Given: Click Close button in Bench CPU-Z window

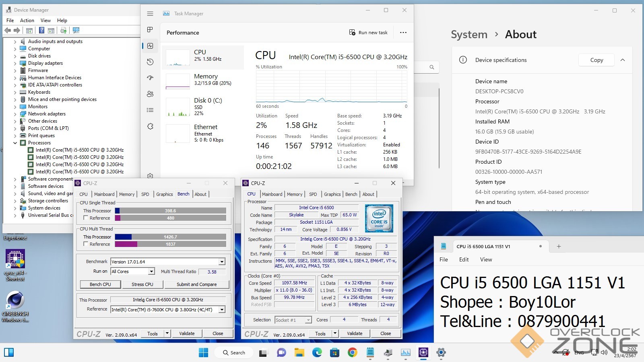Looking at the screenshot, I should point(218,333).
